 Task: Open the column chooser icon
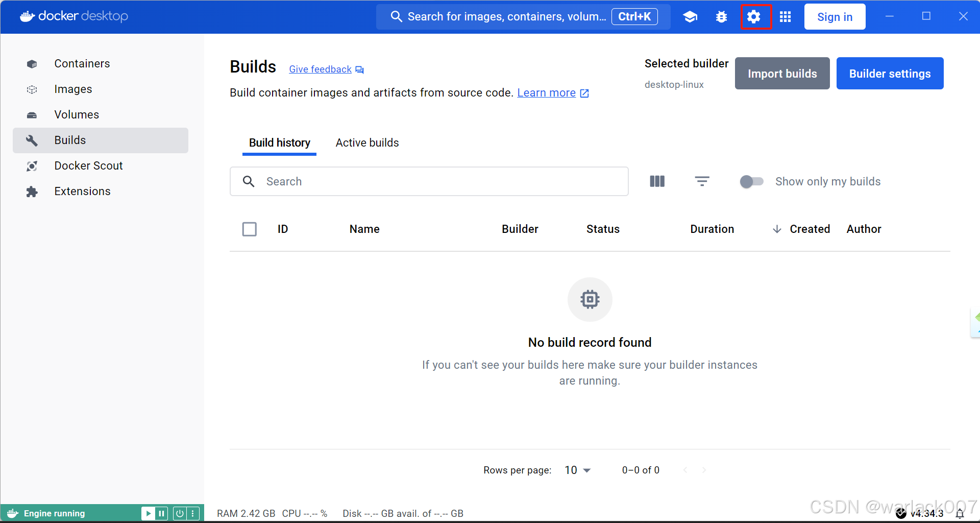click(x=657, y=181)
